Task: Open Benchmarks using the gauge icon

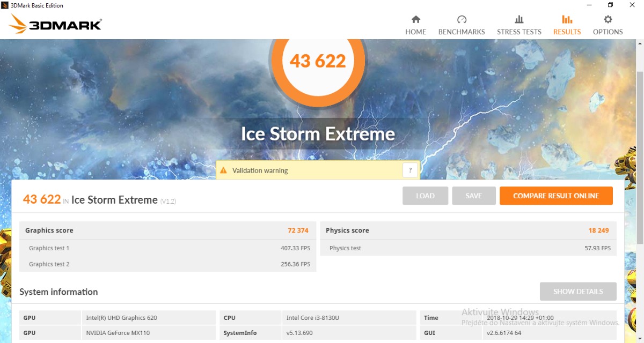Action: [x=462, y=20]
